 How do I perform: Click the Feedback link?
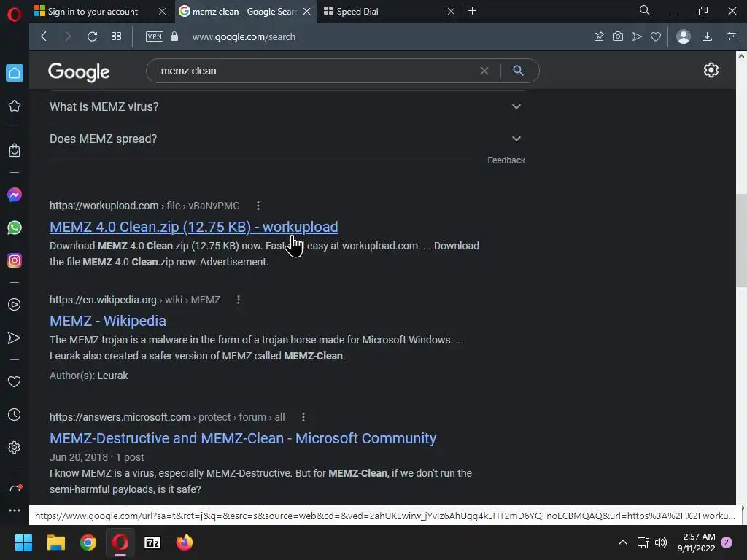tap(506, 160)
